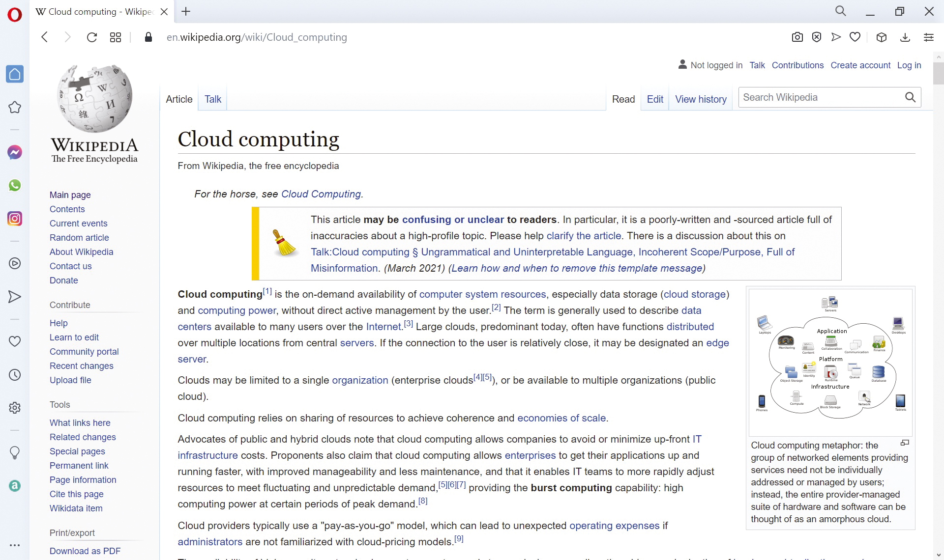Go back to previous page

[45, 37]
